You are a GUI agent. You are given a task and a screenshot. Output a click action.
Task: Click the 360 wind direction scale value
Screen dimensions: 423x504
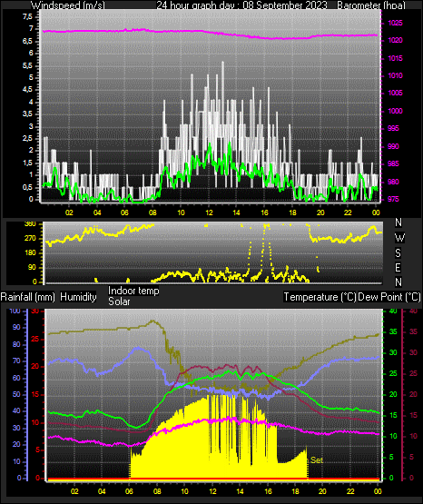[x=30, y=224]
